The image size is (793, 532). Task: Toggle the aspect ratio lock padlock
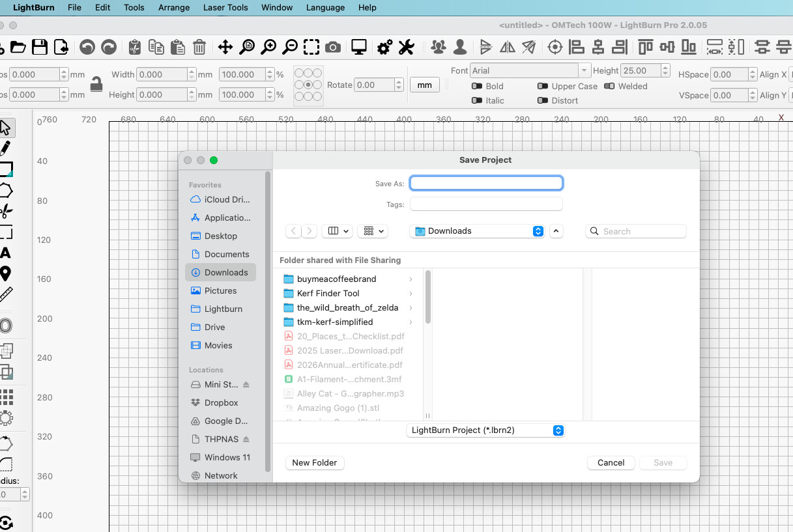click(x=96, y=84)
